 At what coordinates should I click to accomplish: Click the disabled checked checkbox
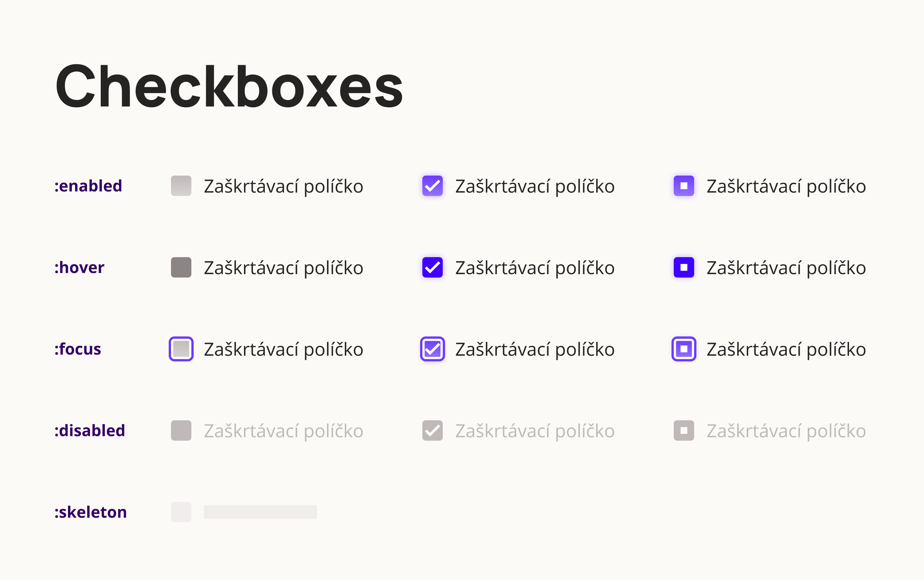[432, 430]
